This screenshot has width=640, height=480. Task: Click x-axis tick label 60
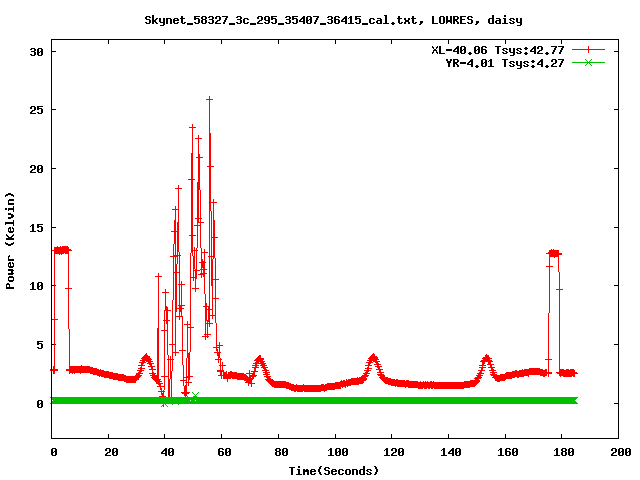pyautogui.click(x=224, y=452)
